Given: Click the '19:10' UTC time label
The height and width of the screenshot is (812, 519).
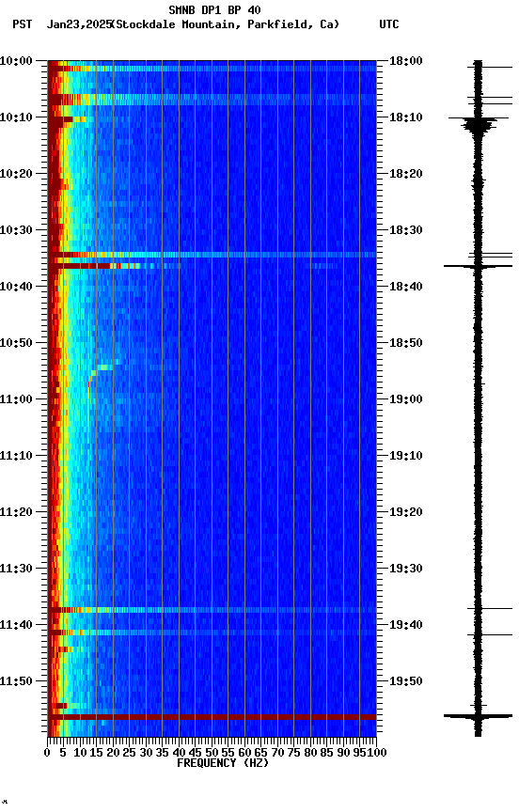Looking at the screenshot, I should point(406,456).
